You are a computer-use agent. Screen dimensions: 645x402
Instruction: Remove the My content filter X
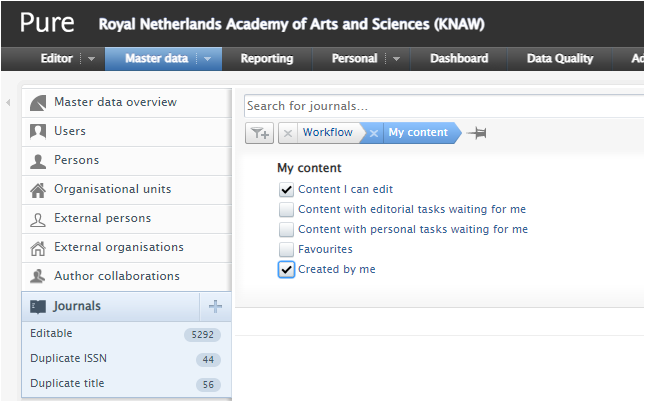pos(373,133)
